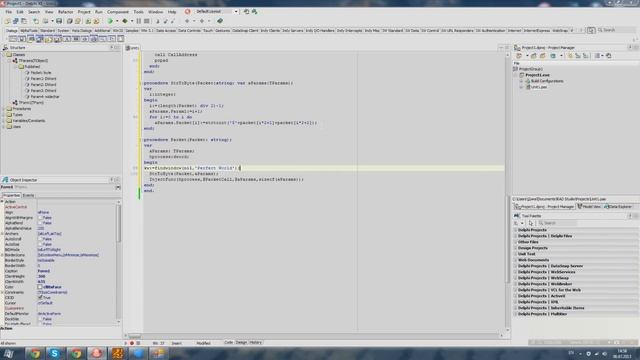Expand the Variables/Constants node in Structure
The image size is (640, 360).
pos(3,121)
